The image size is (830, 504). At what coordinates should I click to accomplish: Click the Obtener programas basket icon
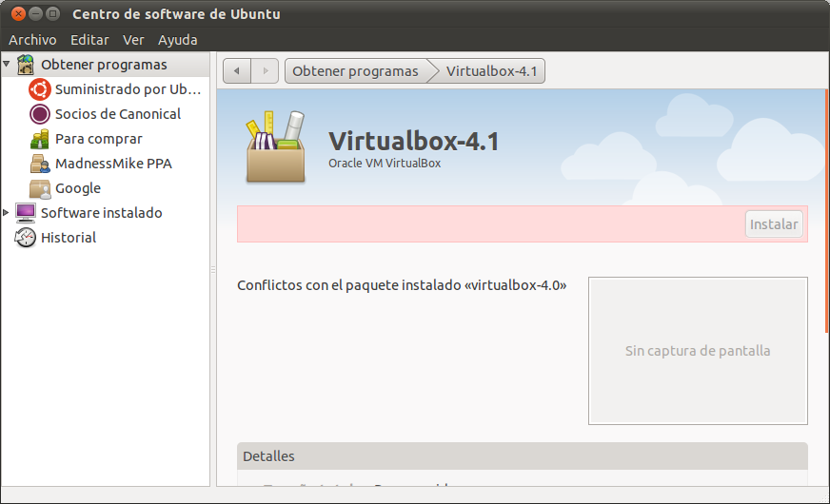point(26,65)
